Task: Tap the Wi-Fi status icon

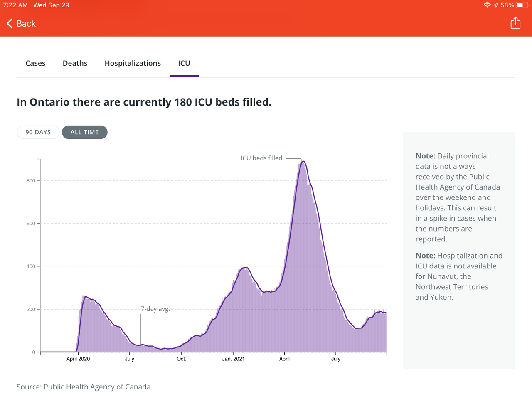Action: 487,5
